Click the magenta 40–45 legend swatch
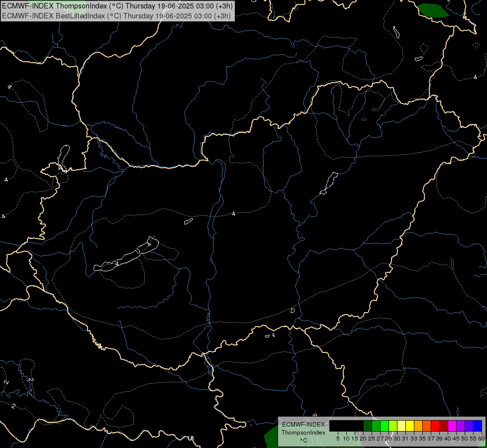 452,426
